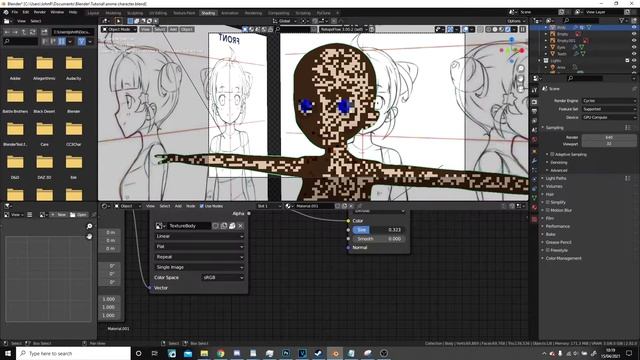Open the TextureBody image file folder icon
The width and height of the screenshot is (640, 360).
tap(232, 226)
